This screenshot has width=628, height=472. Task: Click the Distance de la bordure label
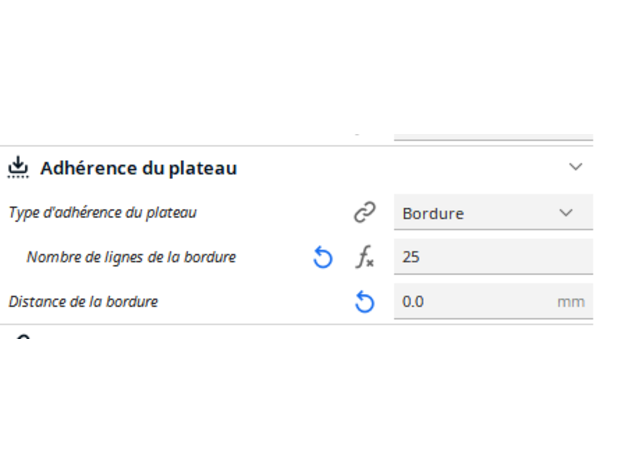[x=83, y=301]
